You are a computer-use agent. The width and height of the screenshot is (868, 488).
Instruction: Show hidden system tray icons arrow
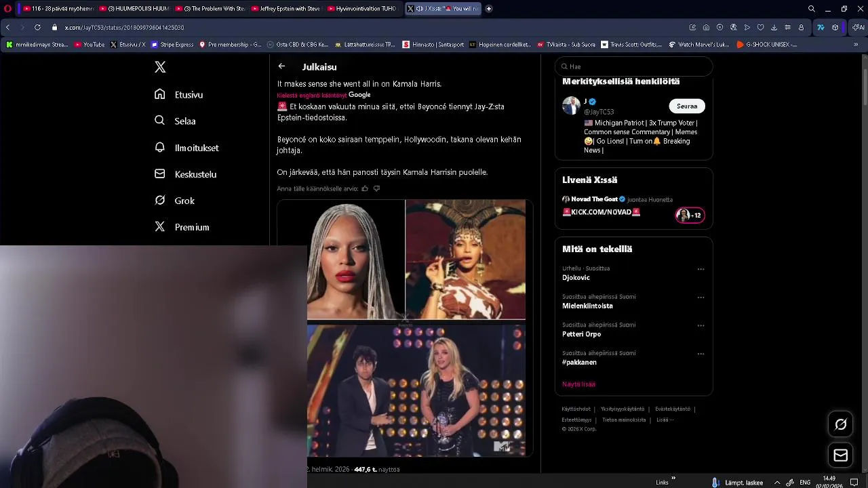pyautogui.click(x=777, y=483)
